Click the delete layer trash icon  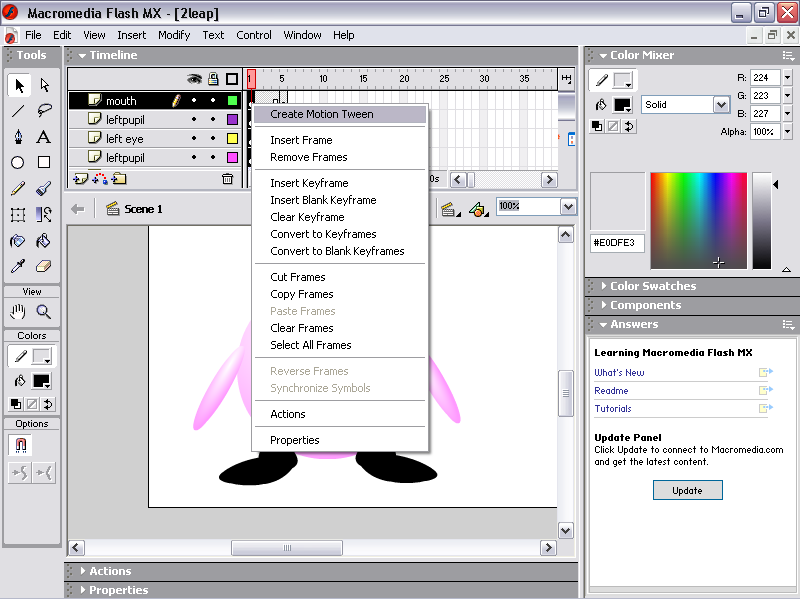pyautogui.click(x=227, y=179)
